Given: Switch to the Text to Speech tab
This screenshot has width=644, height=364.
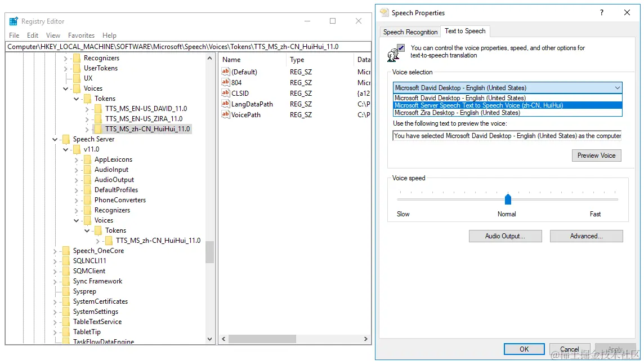Looking at the screenshot, I should 465,31.
